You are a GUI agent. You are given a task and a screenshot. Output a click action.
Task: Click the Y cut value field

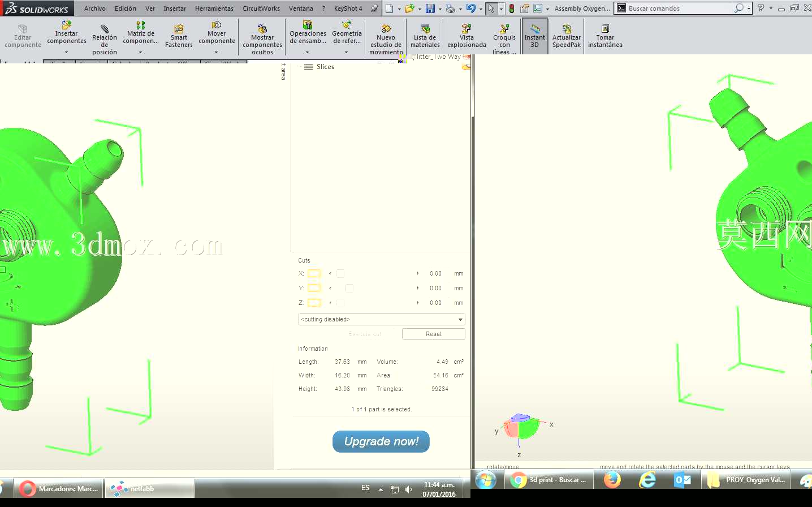435,288
